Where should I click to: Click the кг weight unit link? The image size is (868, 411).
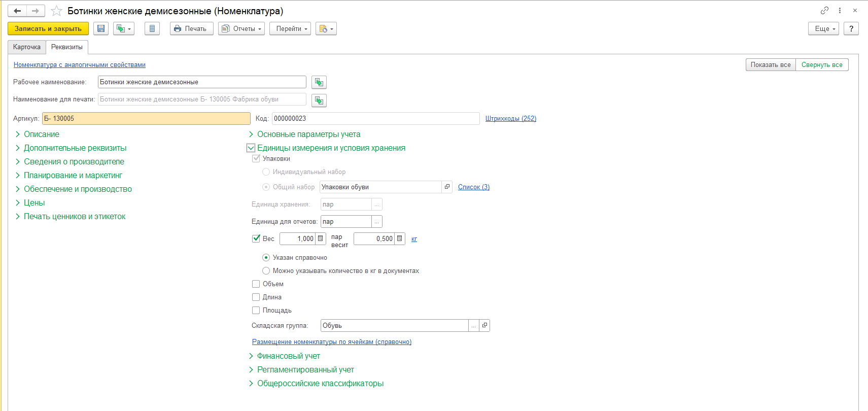pos(414,239)
